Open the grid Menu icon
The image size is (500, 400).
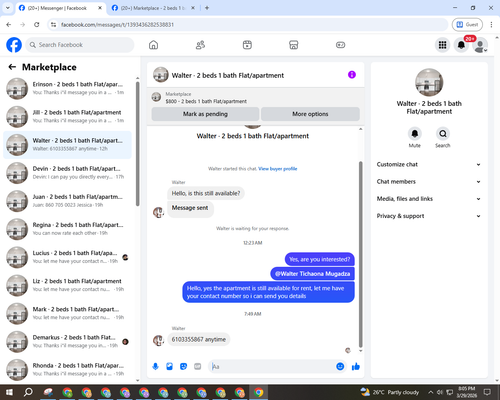point(442,45)
